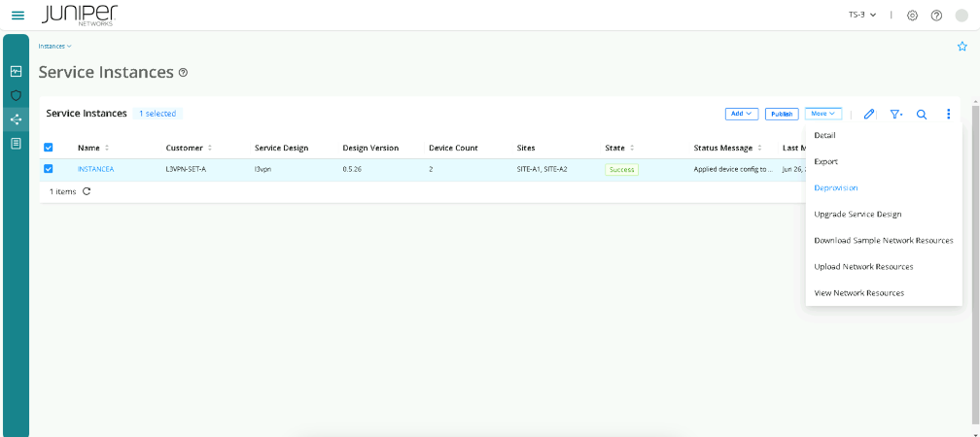Sort table by Name column
980x437 pixels.
[106, 148]
